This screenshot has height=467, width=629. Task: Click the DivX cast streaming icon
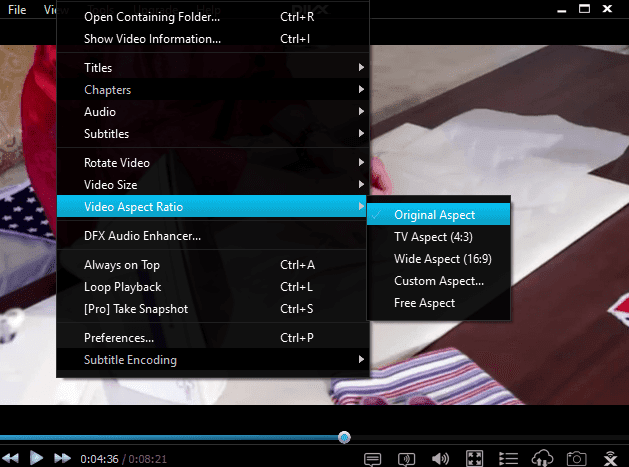[610, 459]
